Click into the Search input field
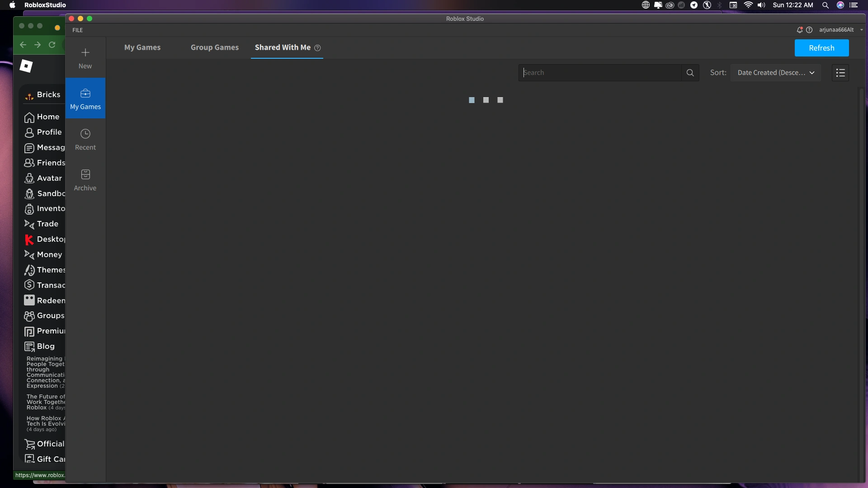This screenshot has width=868, height=488. (x=599, y=73)
